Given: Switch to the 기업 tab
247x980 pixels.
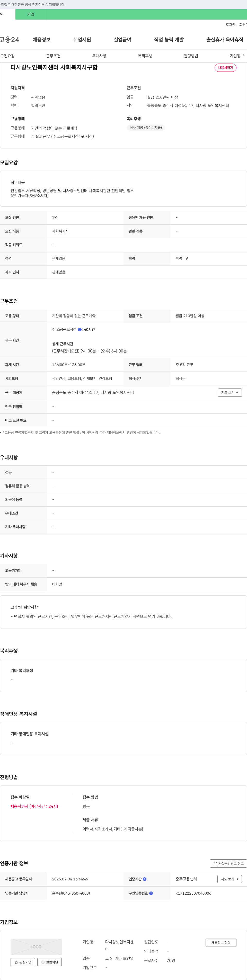Looking at the screenshot, I should click(31, 14).
